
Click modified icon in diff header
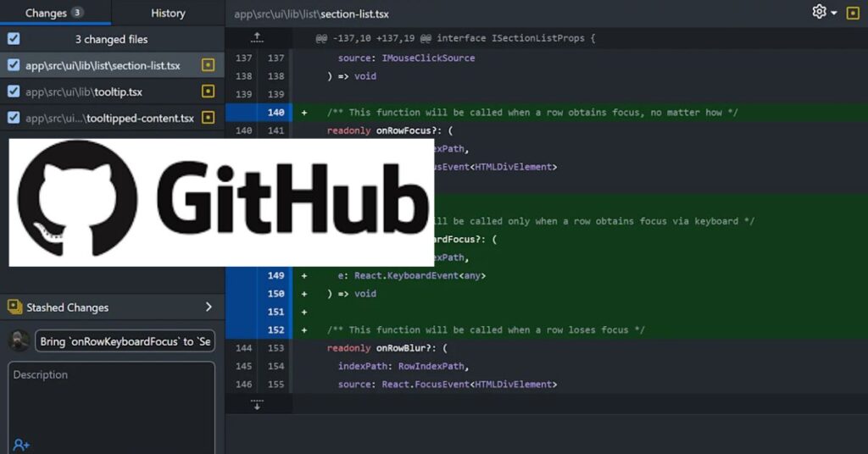click(x=853, y=13)
